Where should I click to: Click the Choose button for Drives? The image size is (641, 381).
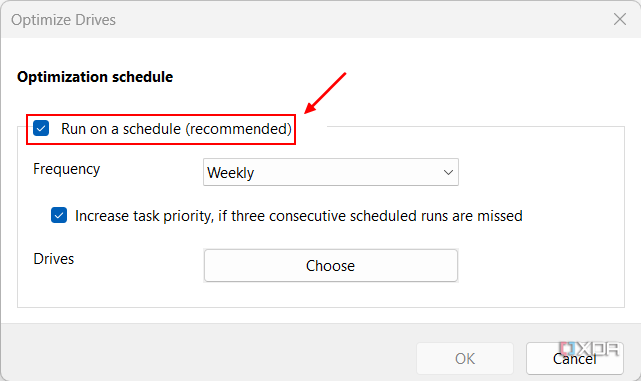tap(331, 266)
